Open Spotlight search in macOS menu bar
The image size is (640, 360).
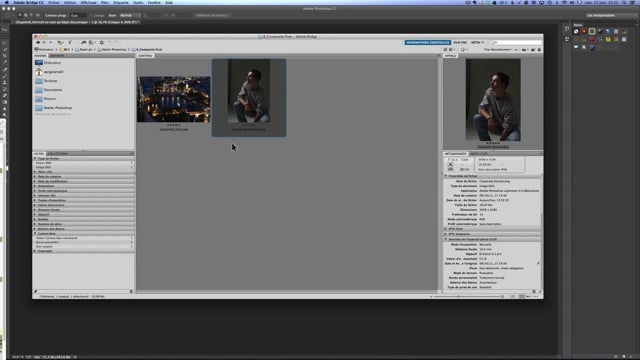pos(624,2)
